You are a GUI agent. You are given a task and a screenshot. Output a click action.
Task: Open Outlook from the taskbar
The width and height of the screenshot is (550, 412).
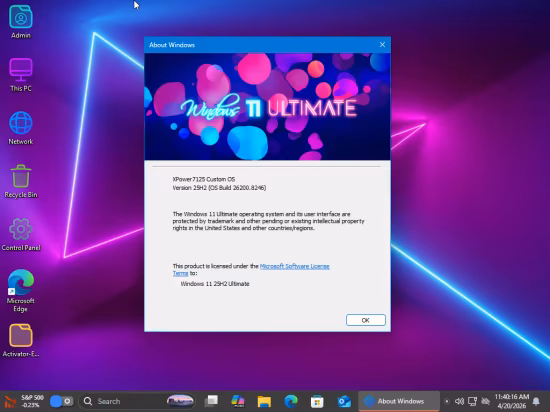click(x=344, y=401)
